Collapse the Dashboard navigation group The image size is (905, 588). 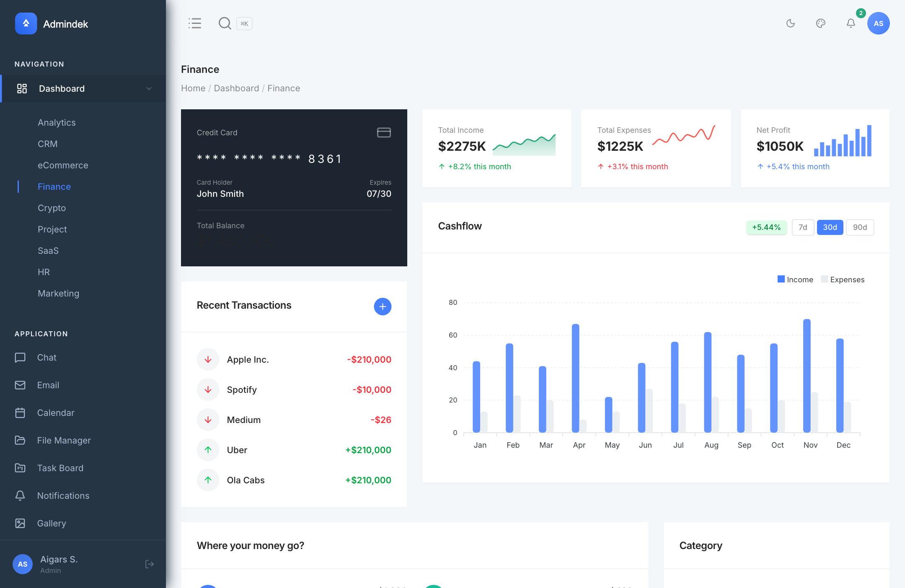(148, 88)
